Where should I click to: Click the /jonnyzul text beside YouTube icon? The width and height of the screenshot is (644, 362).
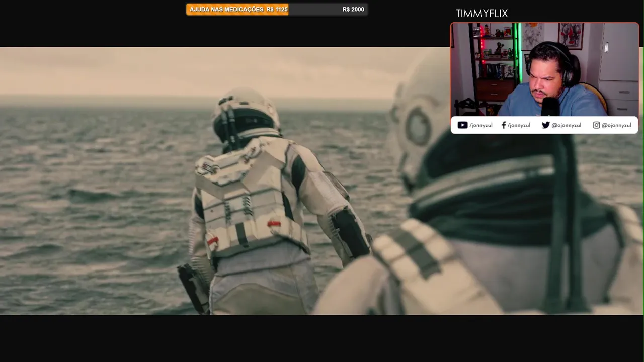480,125
